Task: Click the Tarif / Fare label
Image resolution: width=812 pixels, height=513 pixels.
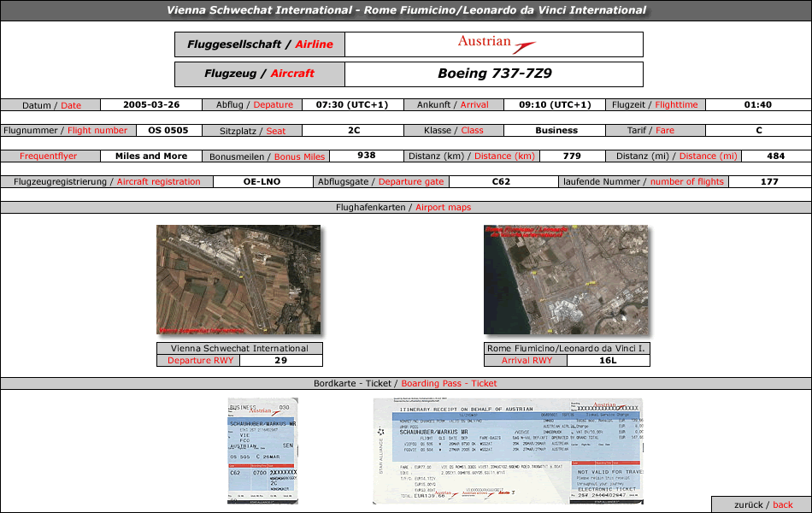Action: coord(656,131)
